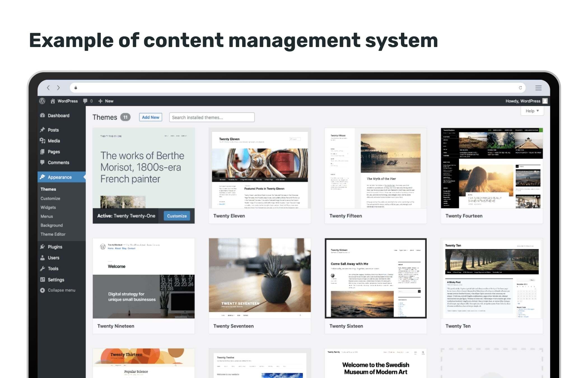Reload the page with the refresh icon

(x=520, y=88)
